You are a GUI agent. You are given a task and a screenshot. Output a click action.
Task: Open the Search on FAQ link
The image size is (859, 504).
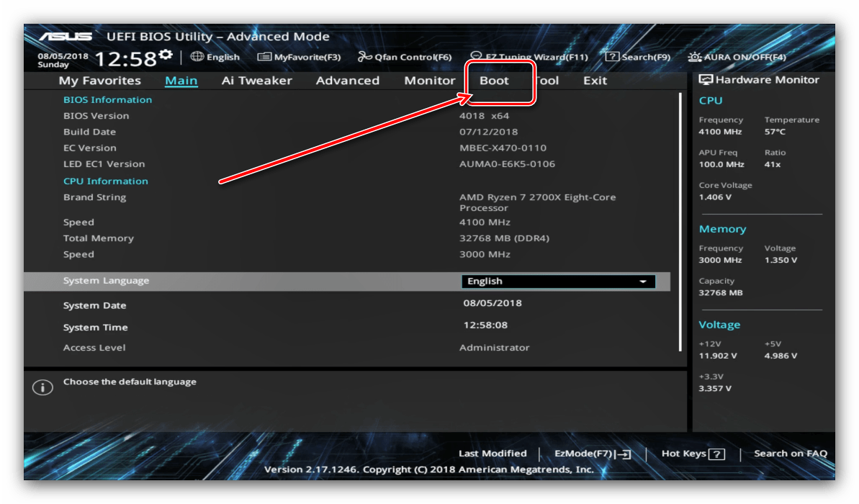(790, 454)
